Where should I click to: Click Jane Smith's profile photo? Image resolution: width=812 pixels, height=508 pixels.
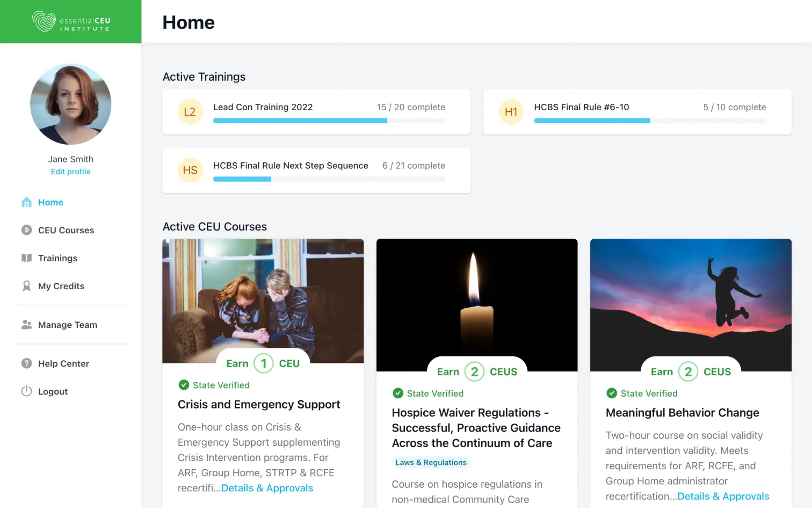tap(70, 104)
